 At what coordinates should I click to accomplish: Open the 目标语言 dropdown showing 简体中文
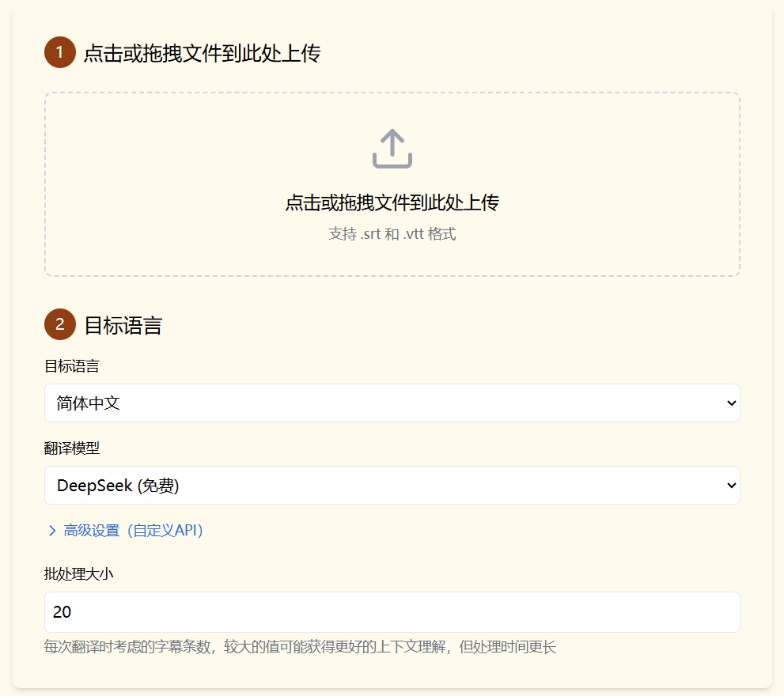392,403
